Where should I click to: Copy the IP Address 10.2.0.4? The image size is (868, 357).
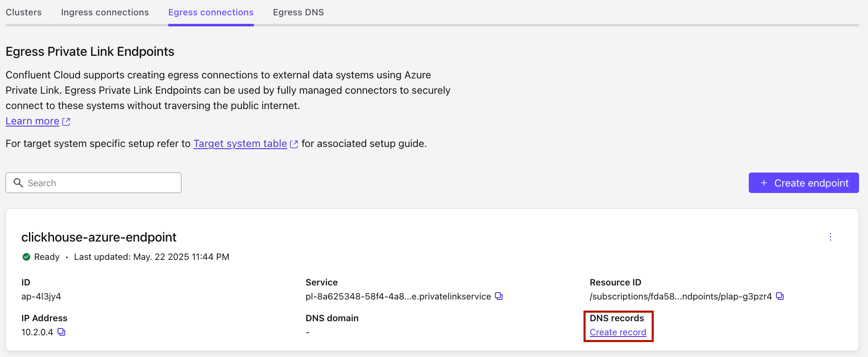(x=61, y=332)
